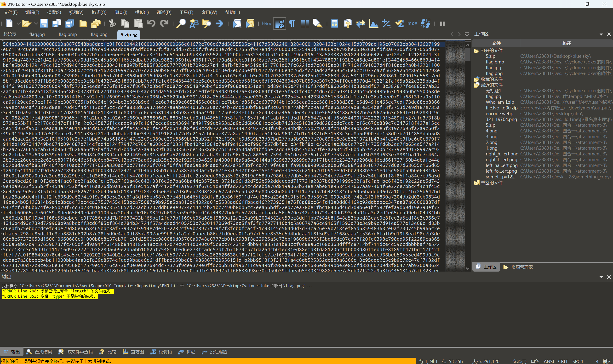Click the Replace A-to-B icon

pos(194,23)
